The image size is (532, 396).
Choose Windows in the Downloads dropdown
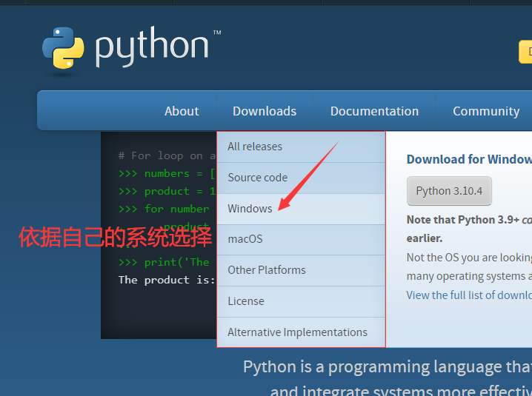[301, 209]
